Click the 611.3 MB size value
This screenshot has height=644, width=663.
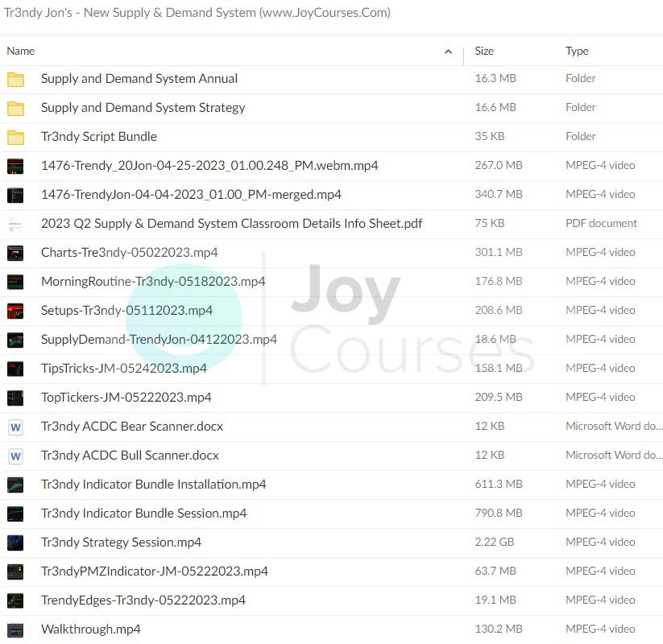click(499, 485)
